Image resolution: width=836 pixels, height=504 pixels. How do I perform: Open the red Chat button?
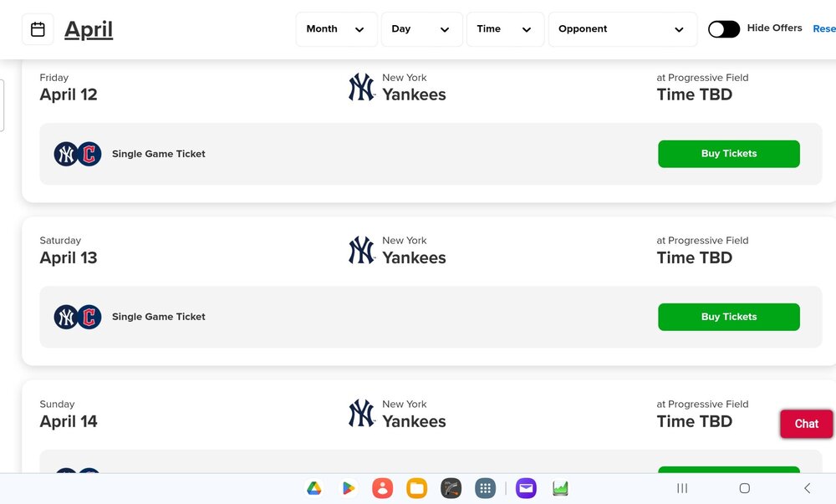tap(806, 424)
